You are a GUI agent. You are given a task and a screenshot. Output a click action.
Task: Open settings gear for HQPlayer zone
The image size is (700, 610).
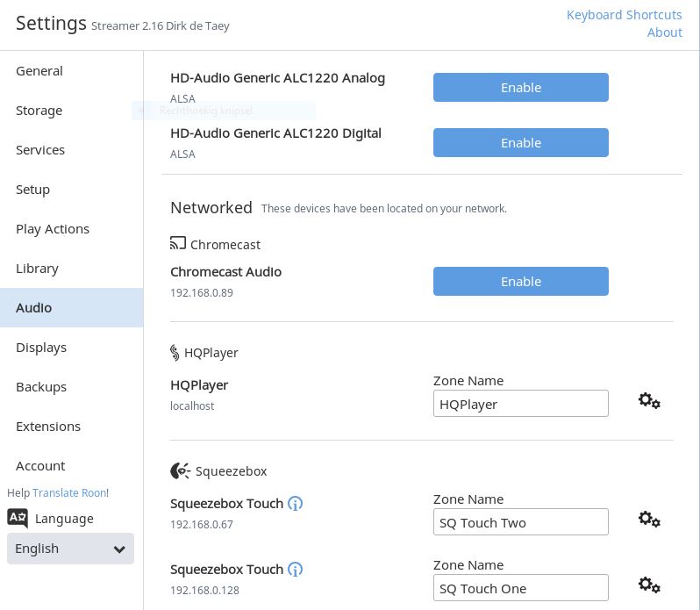649,401
